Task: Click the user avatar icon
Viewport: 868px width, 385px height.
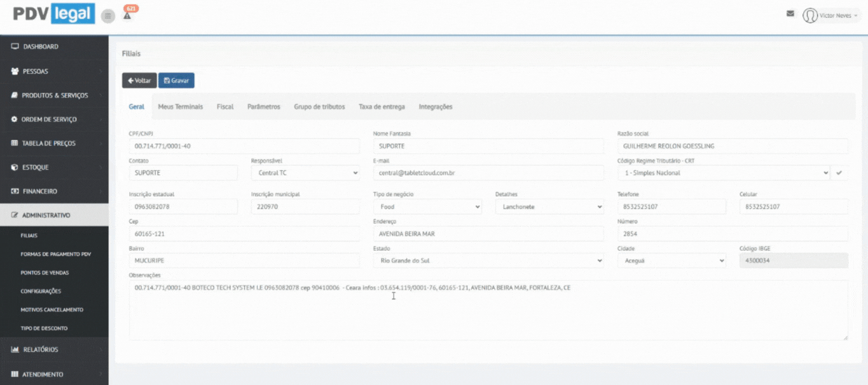Action: pyautogui.click(x=809, y=15)
